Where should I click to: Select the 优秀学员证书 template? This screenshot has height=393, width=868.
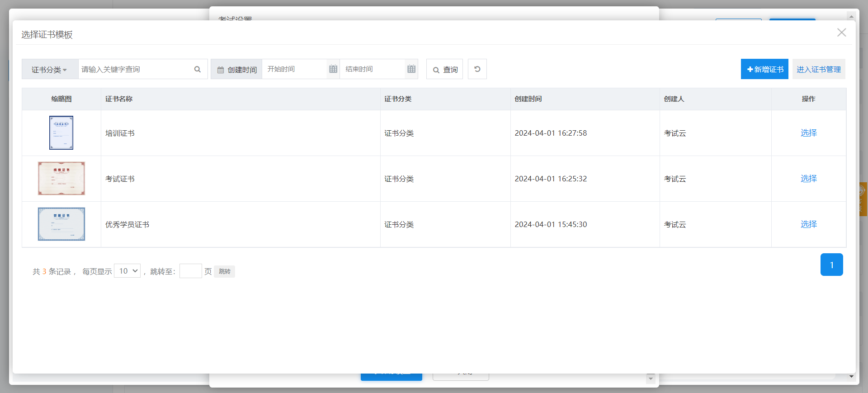coord(808,224)
